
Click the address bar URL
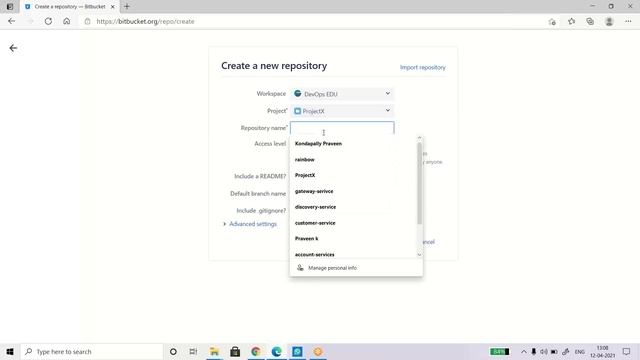145,21
